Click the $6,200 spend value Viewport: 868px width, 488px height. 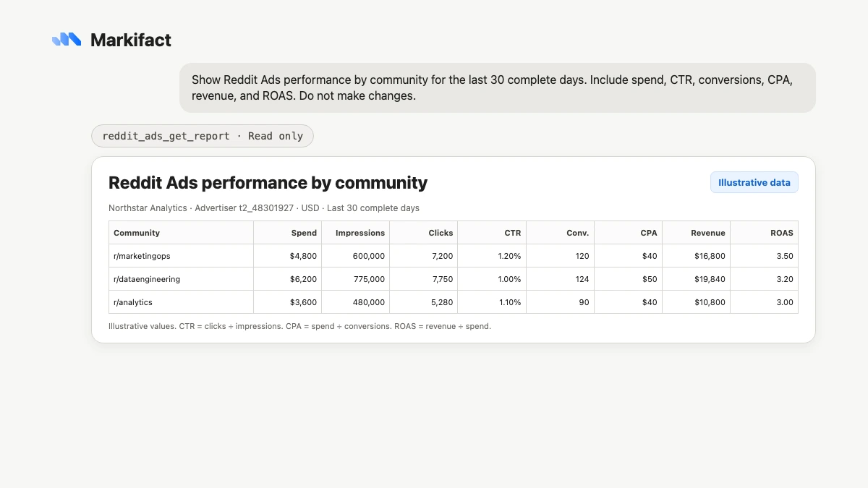pyautogui.click(x=304, y=279)
